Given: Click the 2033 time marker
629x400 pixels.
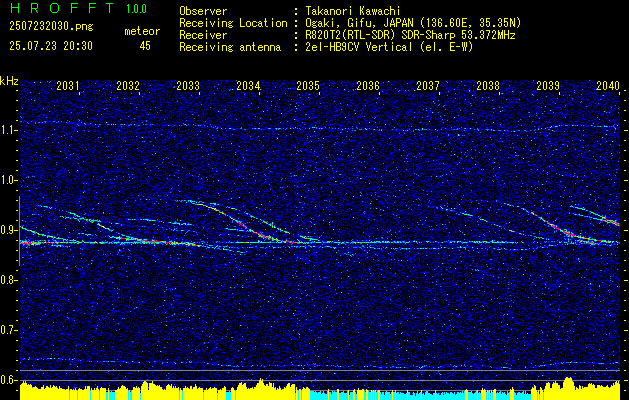Looking at the screenshot, I should coord(188,85).
